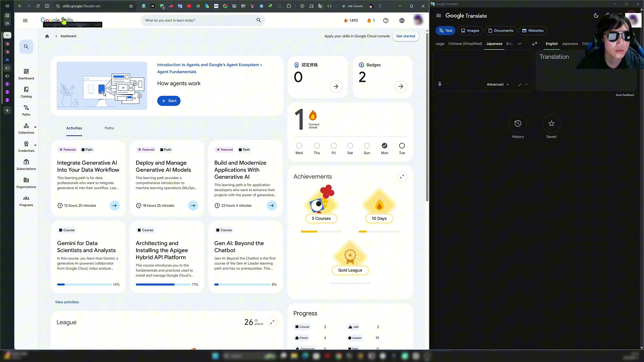Select the Websites mode in Translate

[x=533, y=31]
